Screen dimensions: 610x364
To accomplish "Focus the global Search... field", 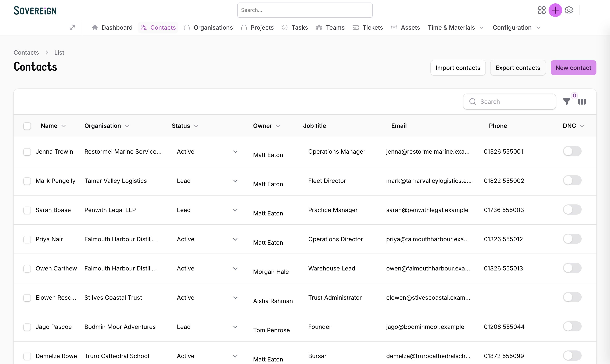I will pyautogui.click(x=305, y=10).
